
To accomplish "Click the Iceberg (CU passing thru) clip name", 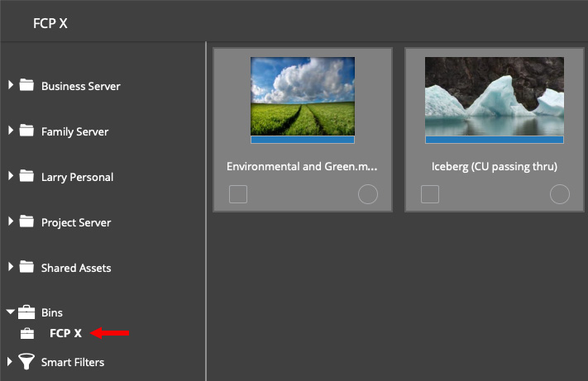I will [x=495, y=166].
